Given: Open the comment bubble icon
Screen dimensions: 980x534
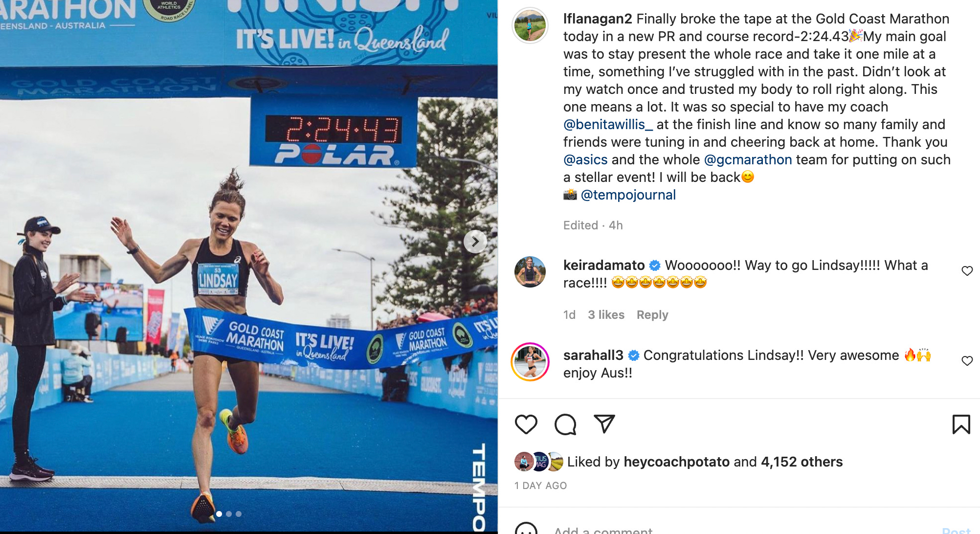Looking at the screenshot, I should pos(565,424).
